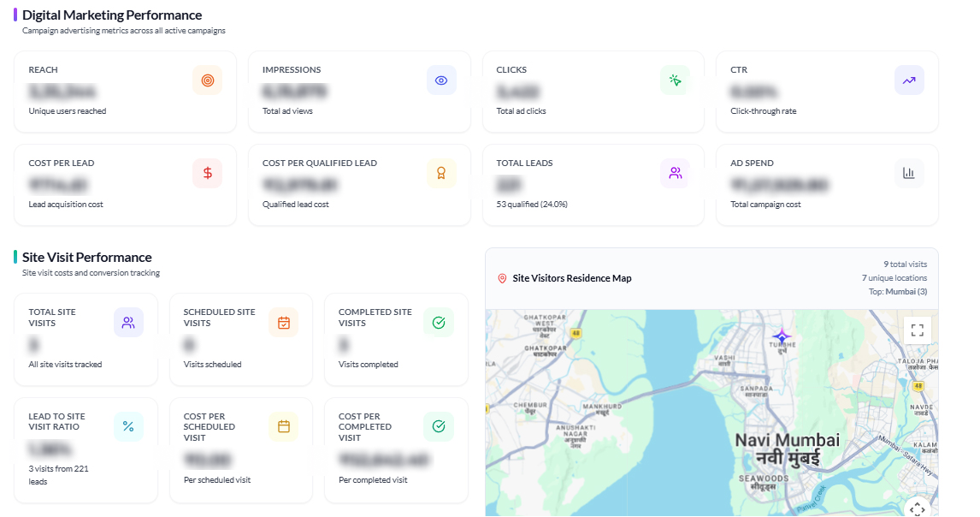Click the Ad Spend bar chart icon
Screen dimensions: 980x517
click(x=909, y=173)
